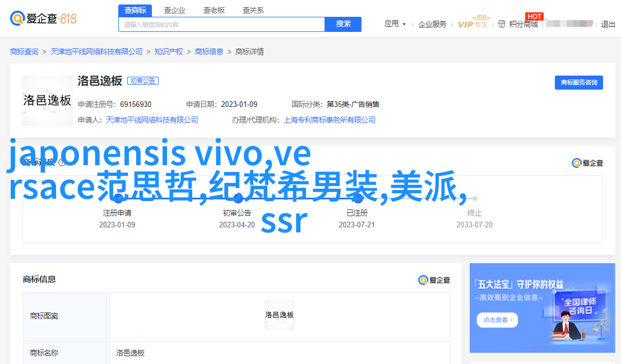Select the 查老板 search tab
Viewport: 621px width, 364px height.
[x=214, y=10]
